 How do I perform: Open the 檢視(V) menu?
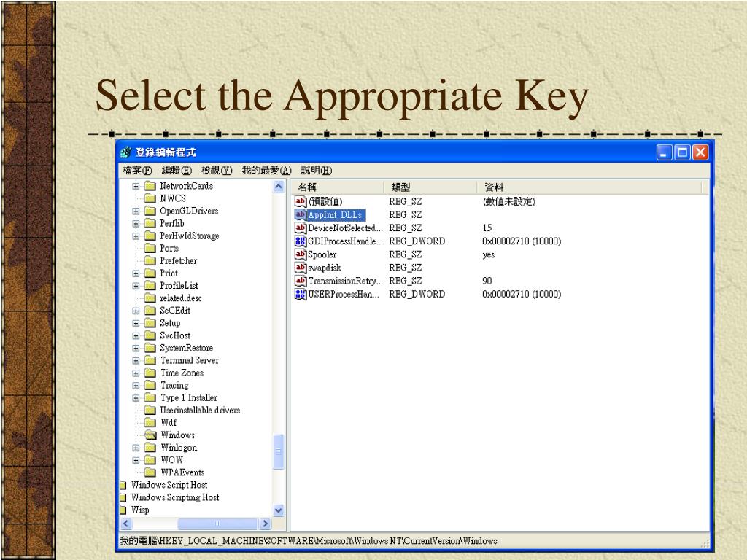click(x=217, y=170)
